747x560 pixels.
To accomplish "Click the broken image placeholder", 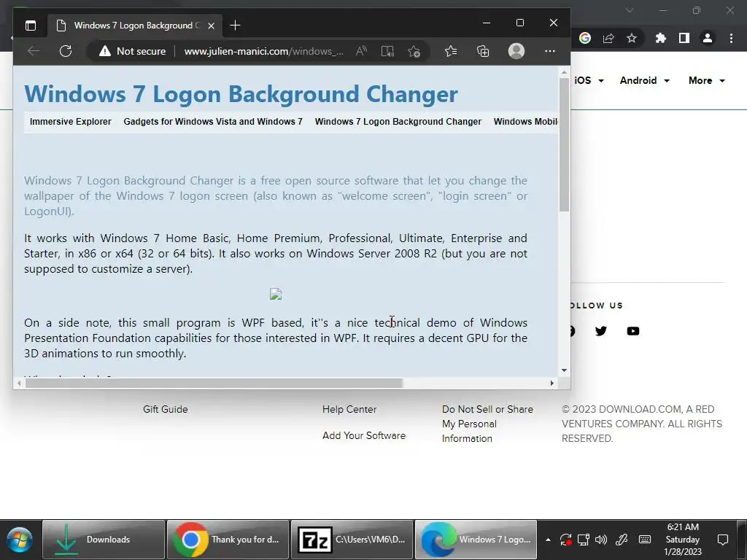I will coord(276,294).
